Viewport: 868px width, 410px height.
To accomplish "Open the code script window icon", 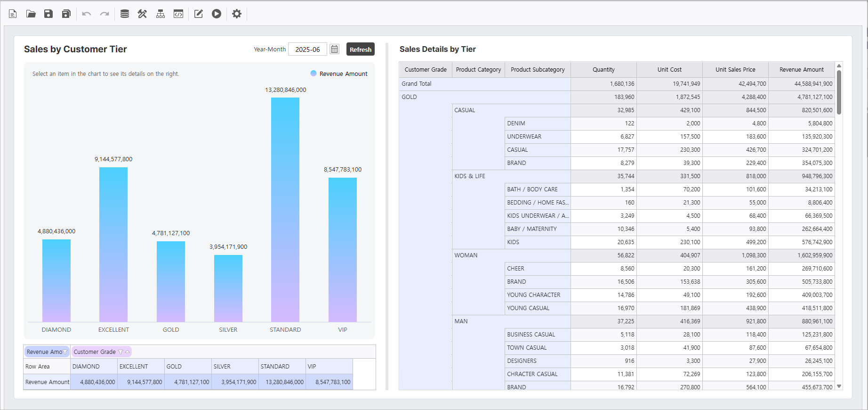I will tap(178, 14).
